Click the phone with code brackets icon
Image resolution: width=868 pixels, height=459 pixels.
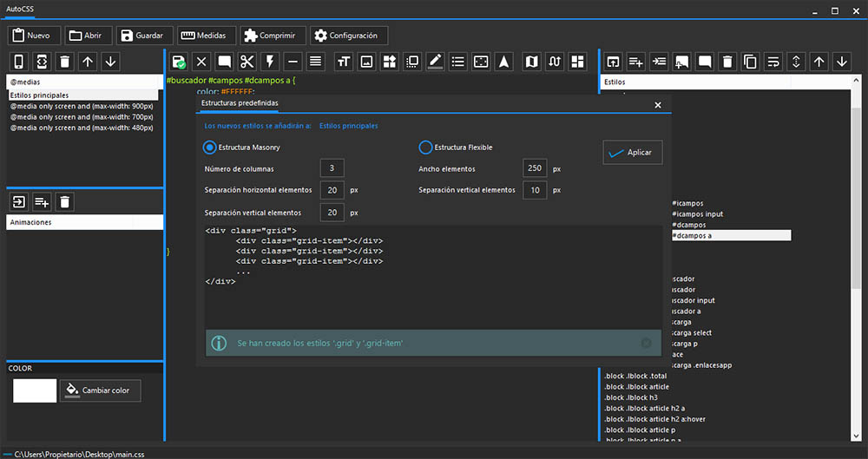(42, 62)
